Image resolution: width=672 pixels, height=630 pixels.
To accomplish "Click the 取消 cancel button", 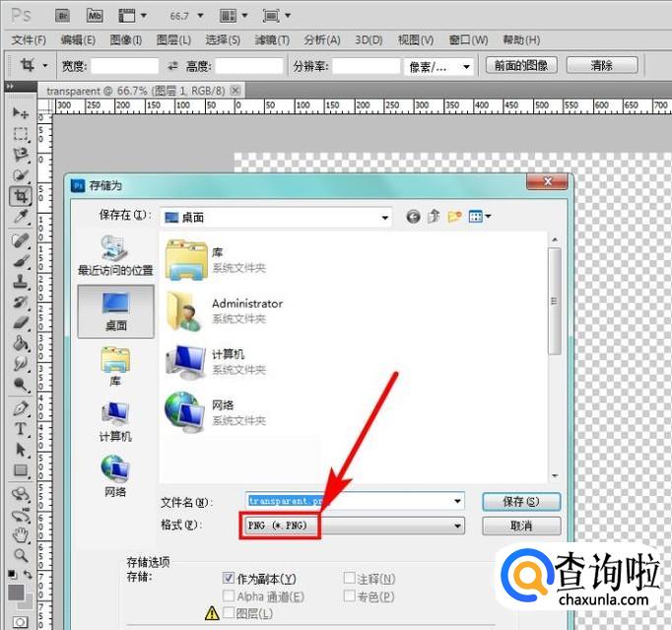I will click(521, 525).
